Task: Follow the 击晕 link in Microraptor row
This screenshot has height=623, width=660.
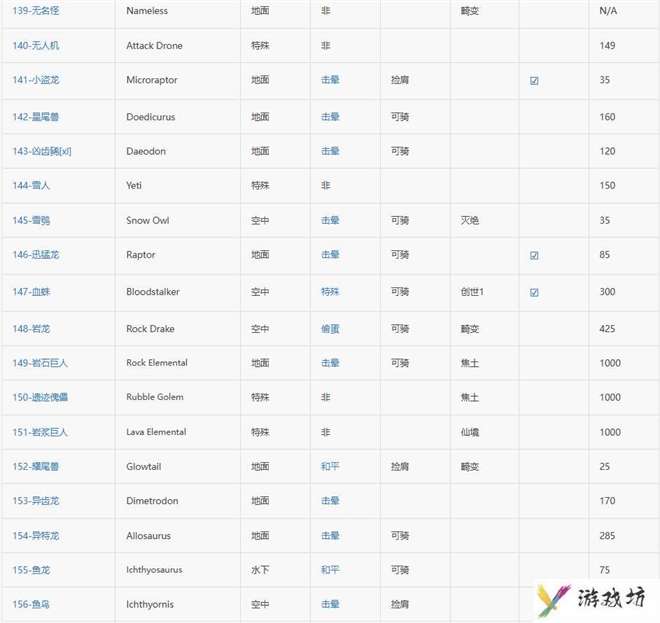Action: pos(330,80)
